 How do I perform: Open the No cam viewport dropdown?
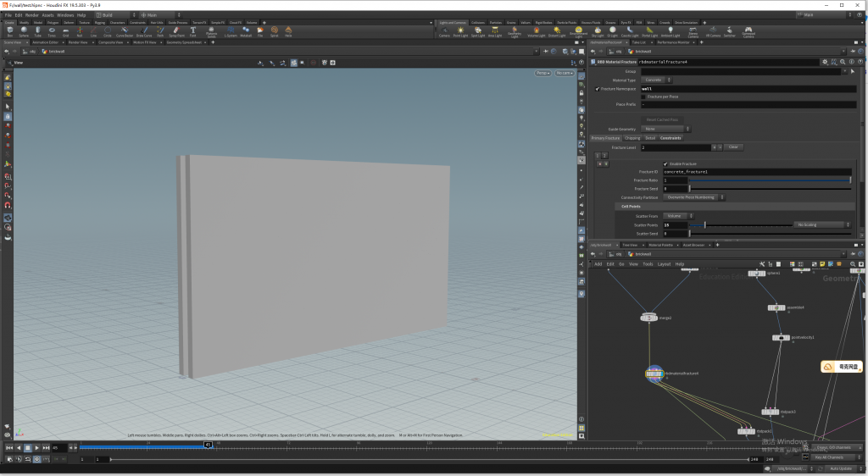pyautogui.click(x=565, y=73)
